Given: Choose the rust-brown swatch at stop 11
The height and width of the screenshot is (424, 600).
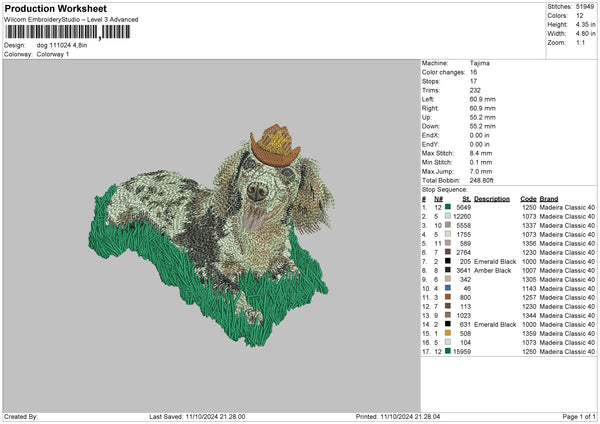Looking at the screenshot, I should [x=447, y=297].
